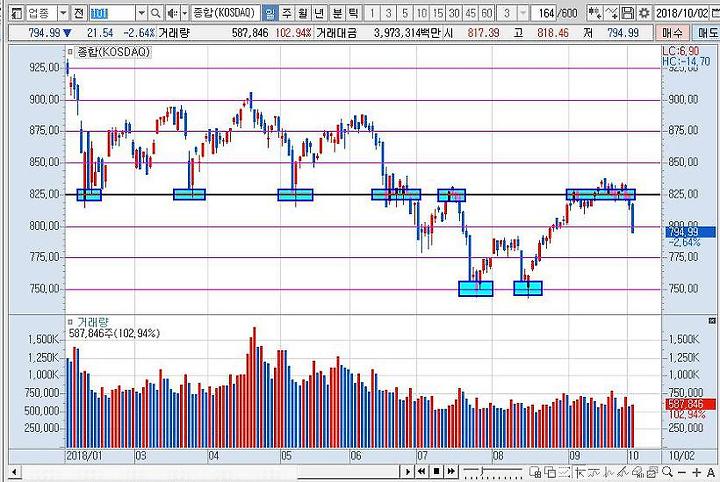Click the 종합(KOSDAQ) name field
720x482 pixels.
pyautogui.click(x=225, y=13)
